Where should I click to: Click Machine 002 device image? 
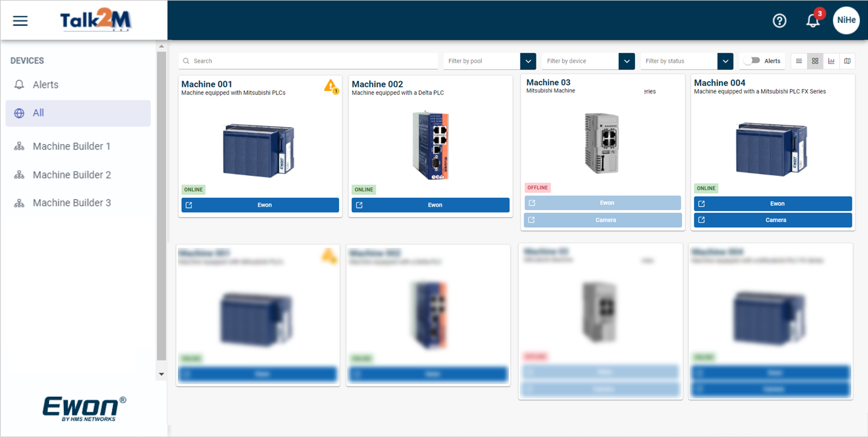[x=431, y=145]
